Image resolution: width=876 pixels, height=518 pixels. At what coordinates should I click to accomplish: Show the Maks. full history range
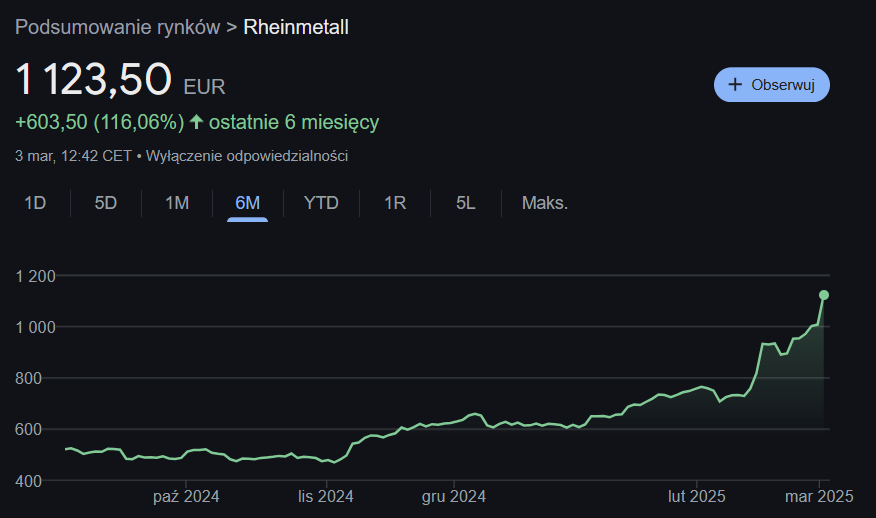click(x=545, y=203)
